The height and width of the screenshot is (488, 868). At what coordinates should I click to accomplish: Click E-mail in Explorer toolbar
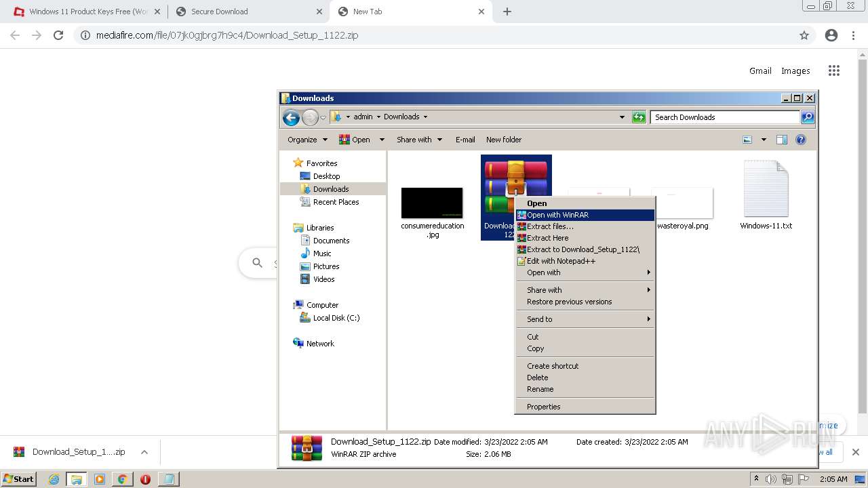click(465, 140)
